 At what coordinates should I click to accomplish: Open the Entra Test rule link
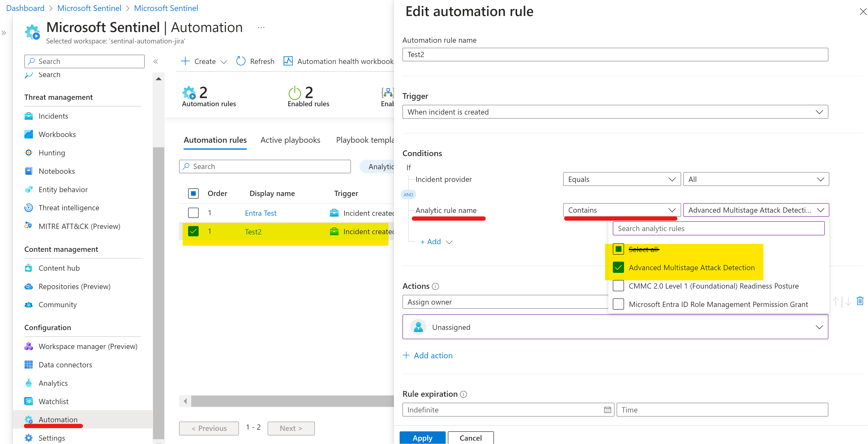click(260, 213)
